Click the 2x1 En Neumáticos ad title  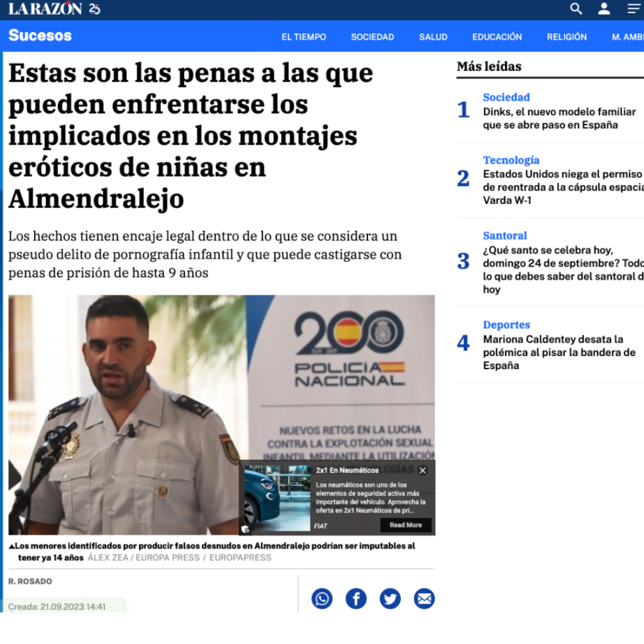pyautogui.click(x=347, y=470)
